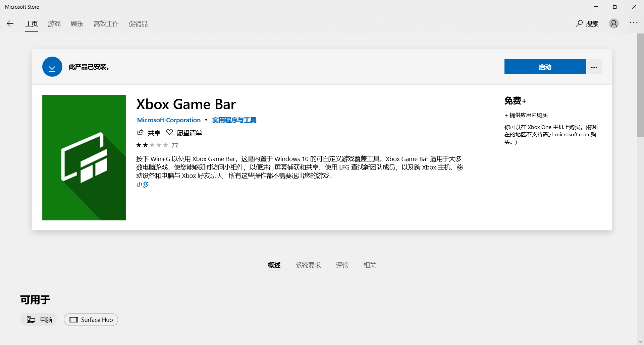This screenshot has width=644, height=345.
Task: Switch to the 游戏 tab
Action: point(54,24)
